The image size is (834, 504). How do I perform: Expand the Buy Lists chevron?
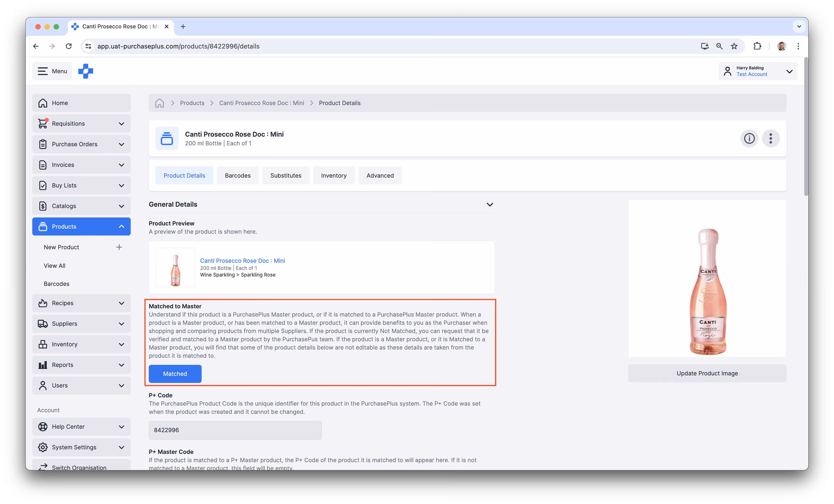pyautogui.click(x=122, y=185)
